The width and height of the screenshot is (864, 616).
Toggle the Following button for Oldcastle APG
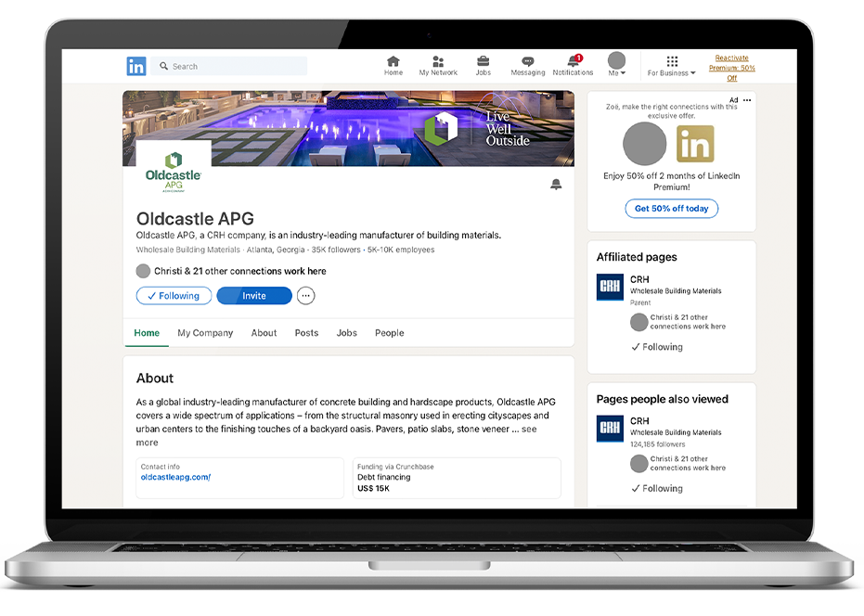(174, 296)
